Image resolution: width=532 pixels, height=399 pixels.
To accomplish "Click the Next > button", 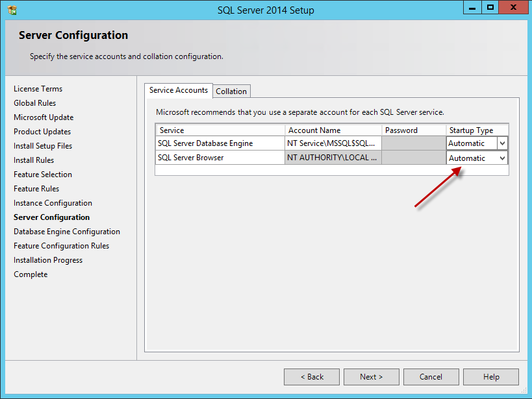I will pos(371,377).
